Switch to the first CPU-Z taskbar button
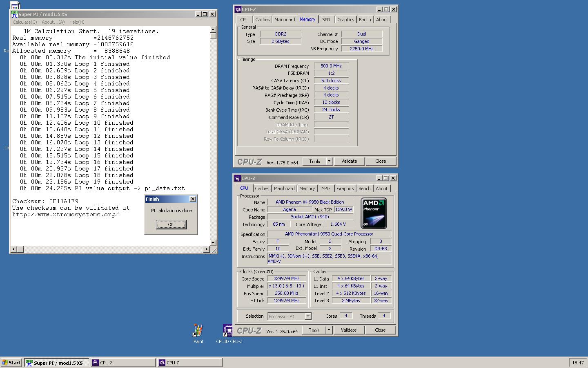This screenshot has width=588, height=368. click(123, 363)
